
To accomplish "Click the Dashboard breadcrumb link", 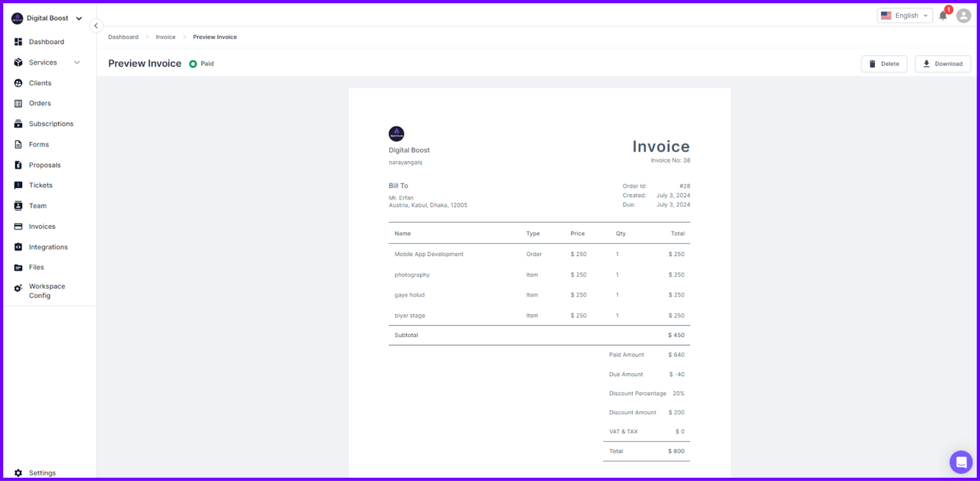I will pos(123,37).
